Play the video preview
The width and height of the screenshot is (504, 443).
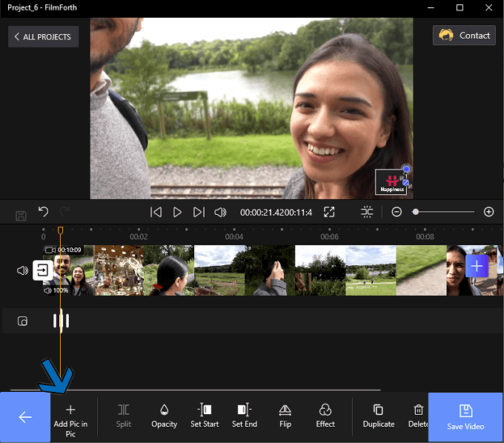[177, 213]
